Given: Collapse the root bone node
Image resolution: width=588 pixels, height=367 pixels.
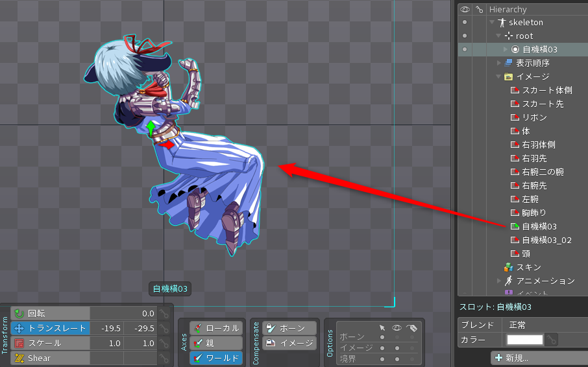Looking at the screenshot, I should tap(498, 36).
